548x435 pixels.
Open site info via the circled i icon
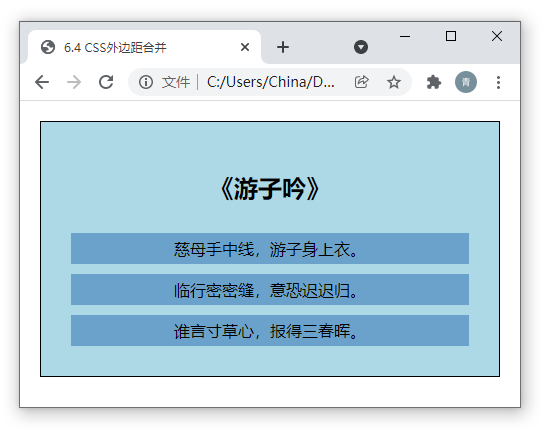(146, 82)
